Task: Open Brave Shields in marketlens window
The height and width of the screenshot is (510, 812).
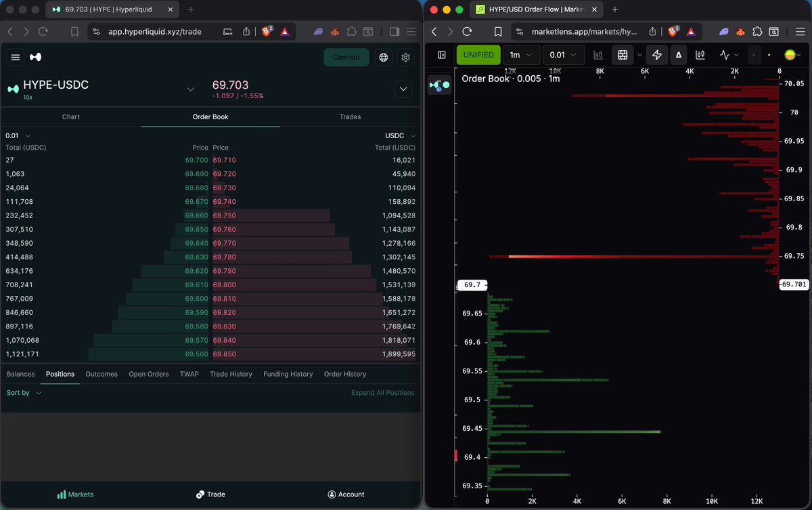Action: point(673,31)
